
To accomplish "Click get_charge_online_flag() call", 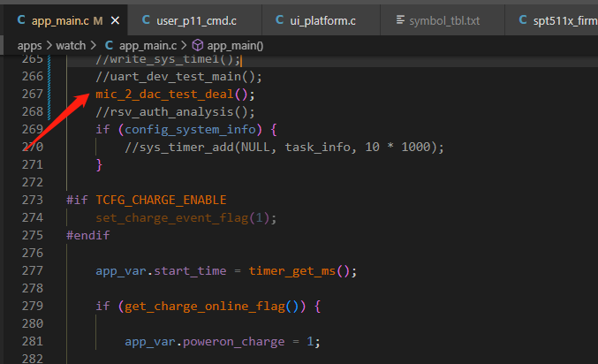I will [212, 307].
